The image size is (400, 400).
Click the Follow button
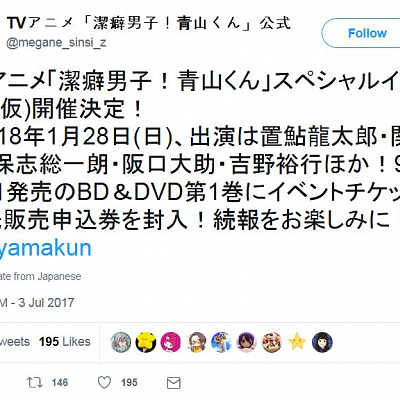pos(362,33)
